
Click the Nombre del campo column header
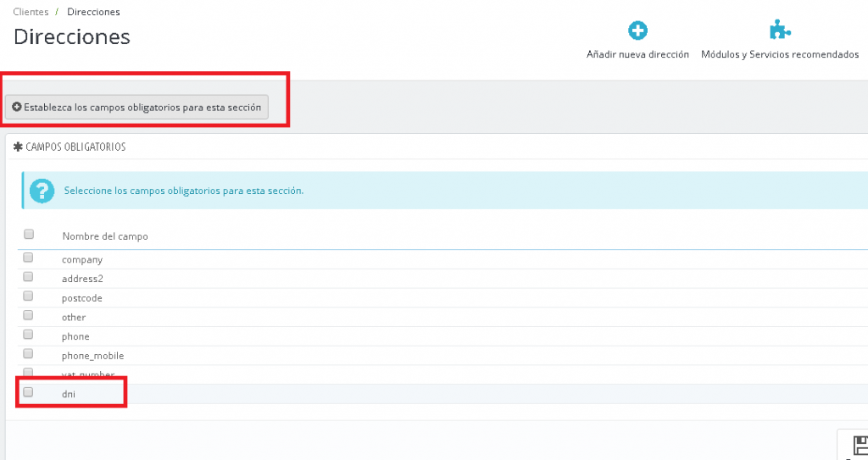(105, 236)
